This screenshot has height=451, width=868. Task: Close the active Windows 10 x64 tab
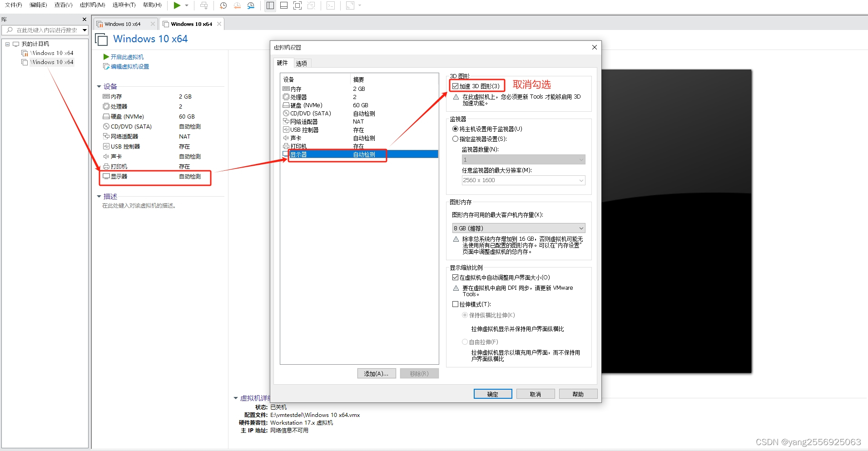(219, 24)
